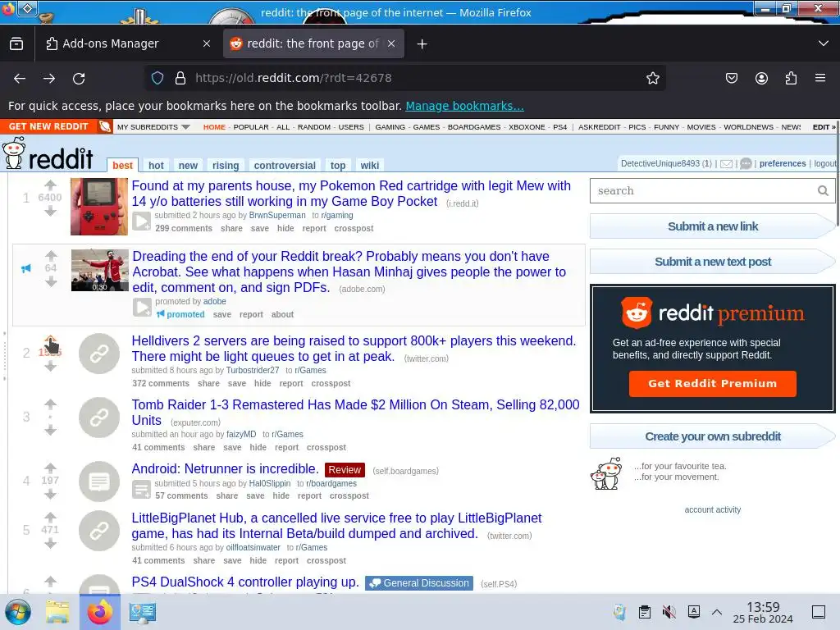Open the Manage bookmarks link

tap(464, 106)
